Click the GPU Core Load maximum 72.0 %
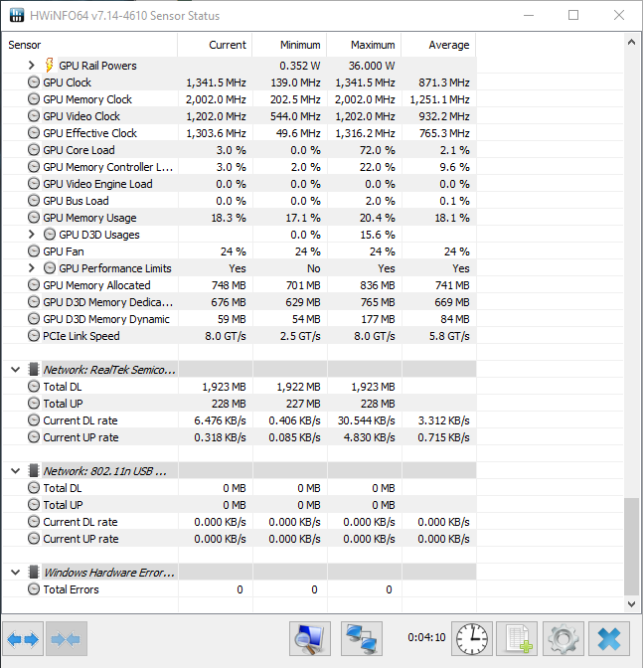The image size is (644, 668). (x=377, y=150)
